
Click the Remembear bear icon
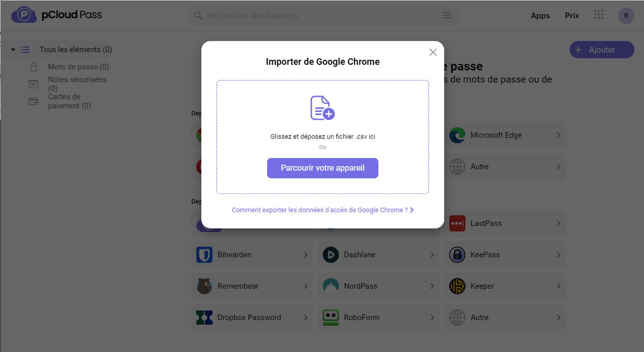point(204,286)
